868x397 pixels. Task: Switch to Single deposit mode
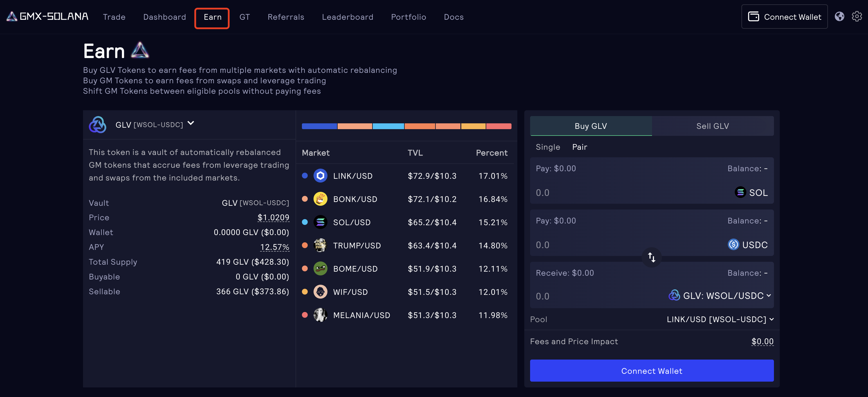pyautogui.click(x=548, y=147)
